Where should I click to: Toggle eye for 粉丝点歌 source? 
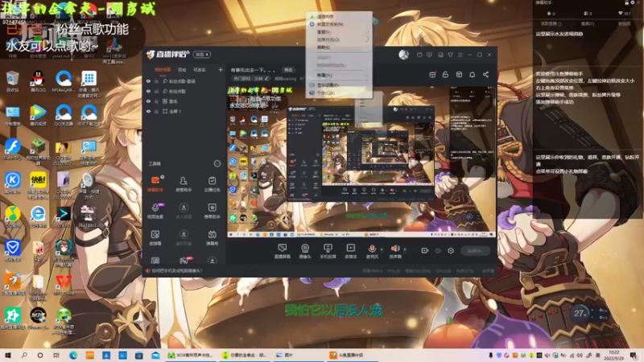click(x=148, y=91)
